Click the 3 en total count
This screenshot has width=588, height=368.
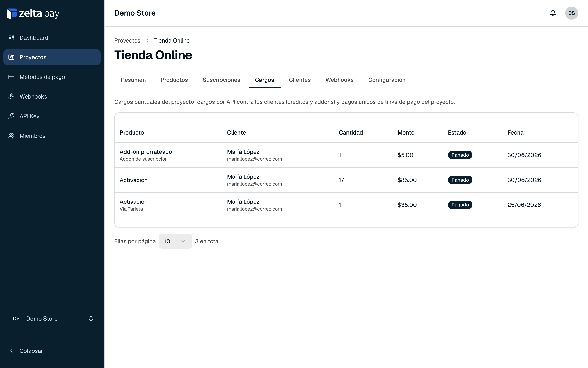tap(207, 241)
